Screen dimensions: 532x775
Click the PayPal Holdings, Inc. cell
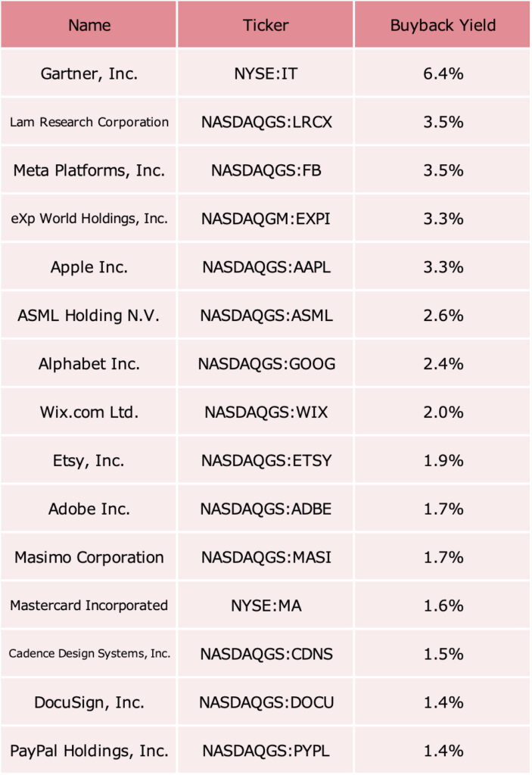pos(89,751)
